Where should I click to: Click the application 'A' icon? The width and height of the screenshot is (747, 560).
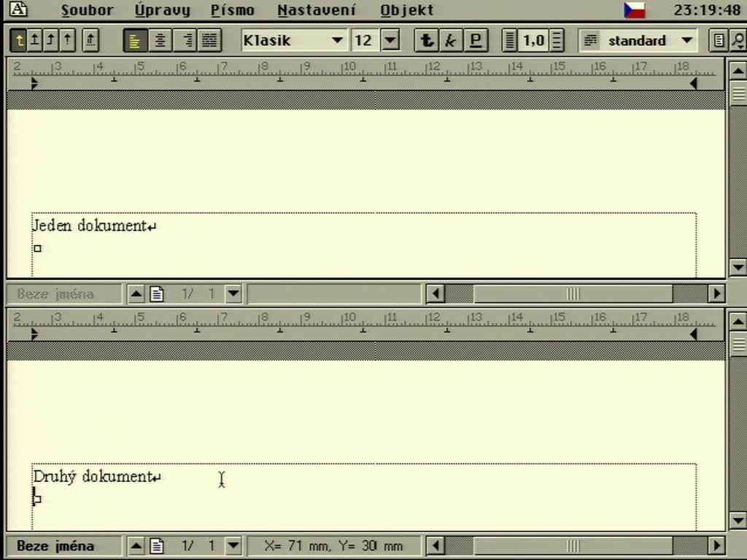point(18,9)
